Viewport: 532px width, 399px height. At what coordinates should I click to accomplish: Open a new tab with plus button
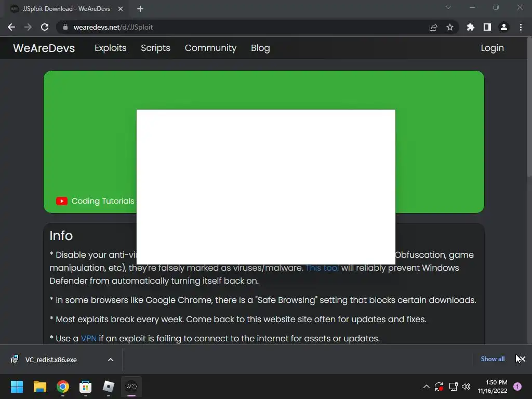[140, 9]
